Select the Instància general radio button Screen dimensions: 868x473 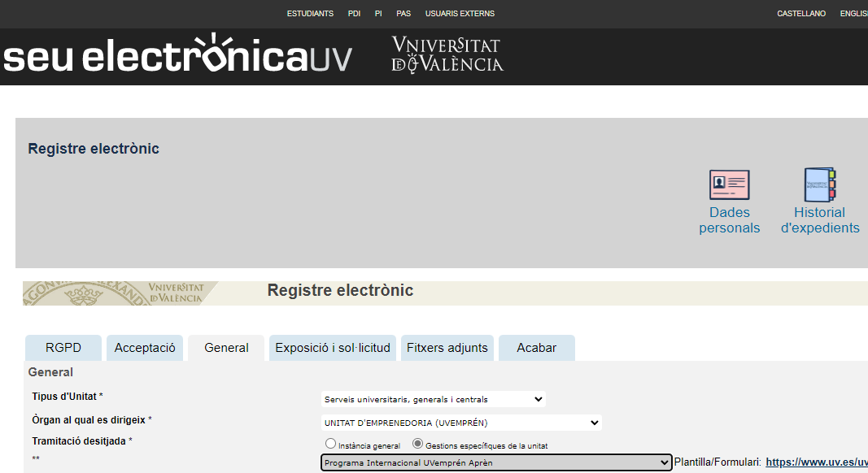pos(330,444)
